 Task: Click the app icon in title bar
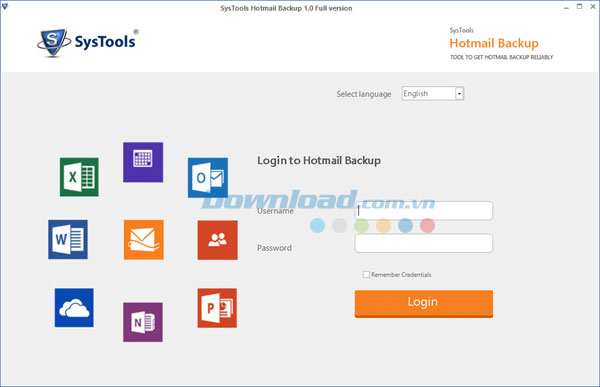5,7
